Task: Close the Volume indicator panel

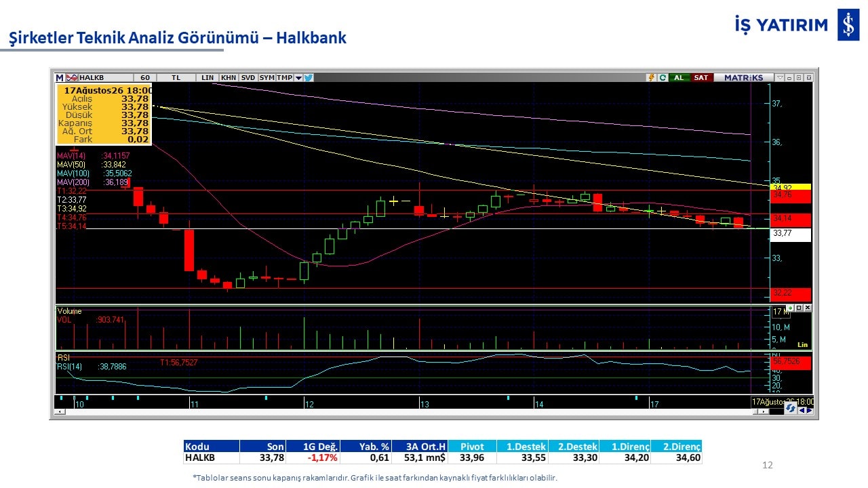Action: 808,308
